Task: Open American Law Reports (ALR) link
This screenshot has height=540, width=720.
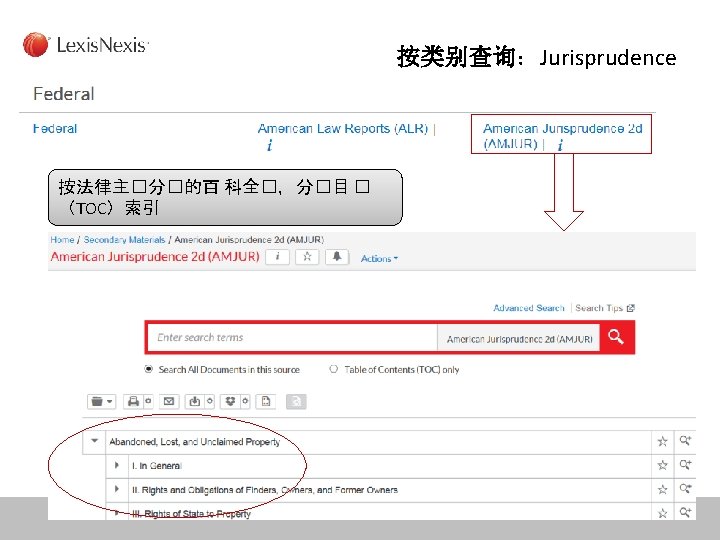Action: tap(343, 129)
